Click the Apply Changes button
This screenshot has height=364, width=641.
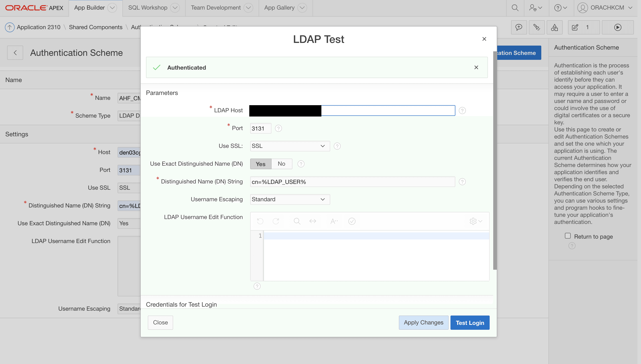tap(423, 322)
